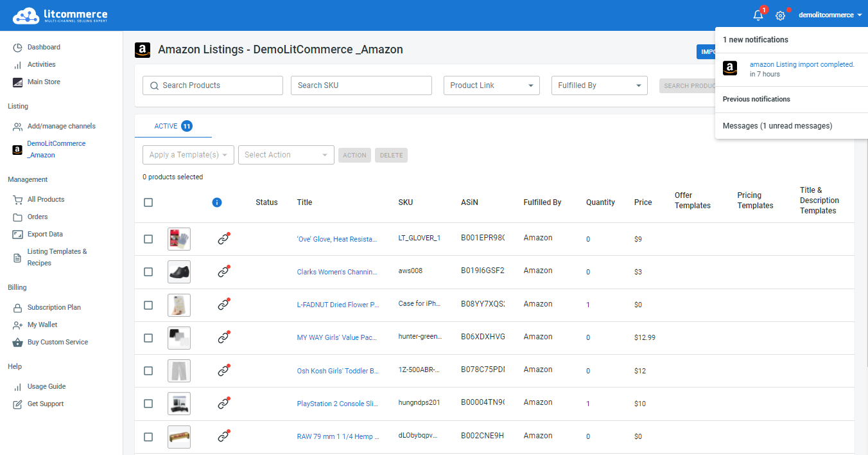Switch to the ACTIVE tab
Screen dimensions: 868x455
173,126
